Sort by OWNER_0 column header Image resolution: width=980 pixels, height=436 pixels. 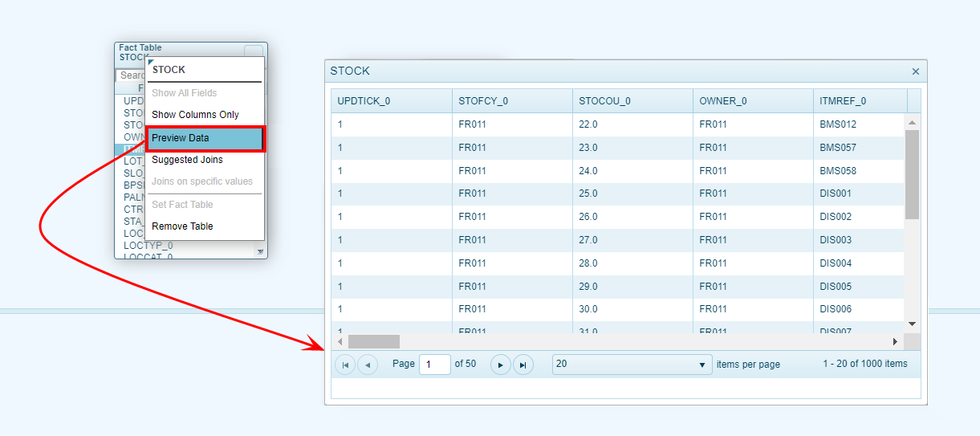(x=753, y=101)
